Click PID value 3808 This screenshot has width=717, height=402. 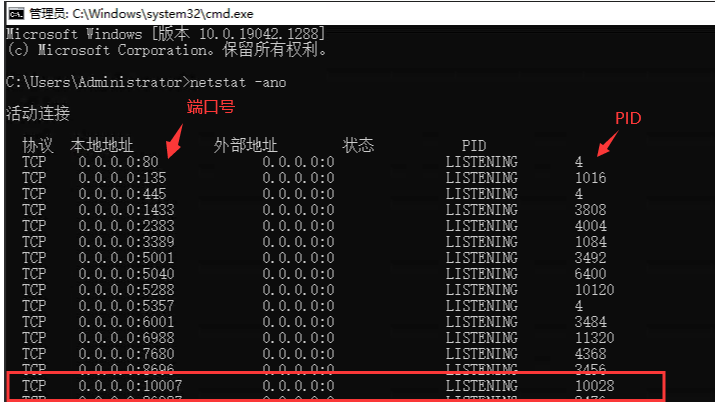pos(590,210)
